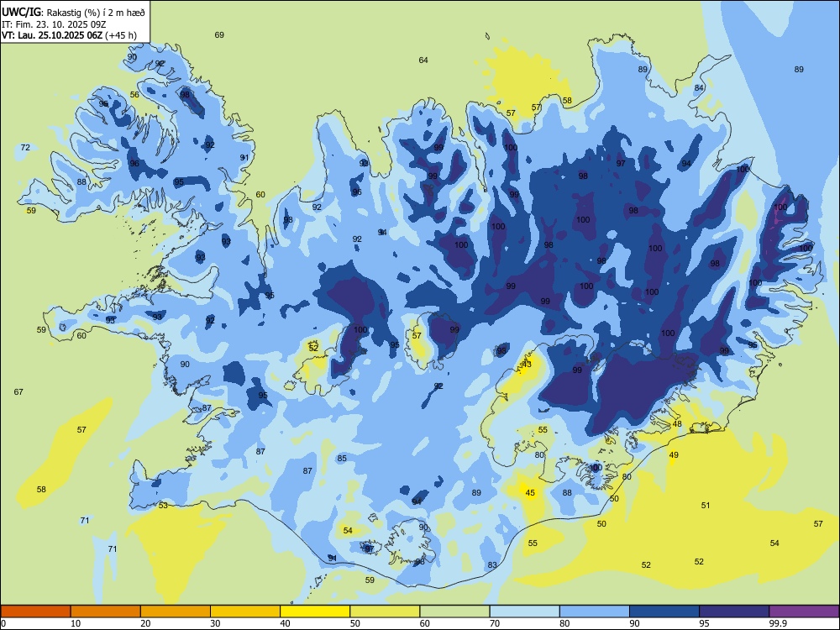Click the humidity value '83' on the map
This screenshot has height=630, width=840.
[492, 564]
